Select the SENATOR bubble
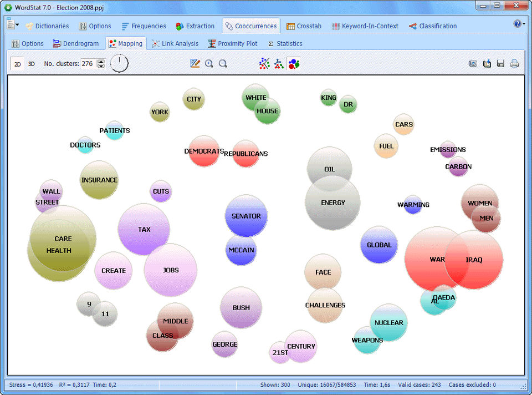 (x=246, y=216)
